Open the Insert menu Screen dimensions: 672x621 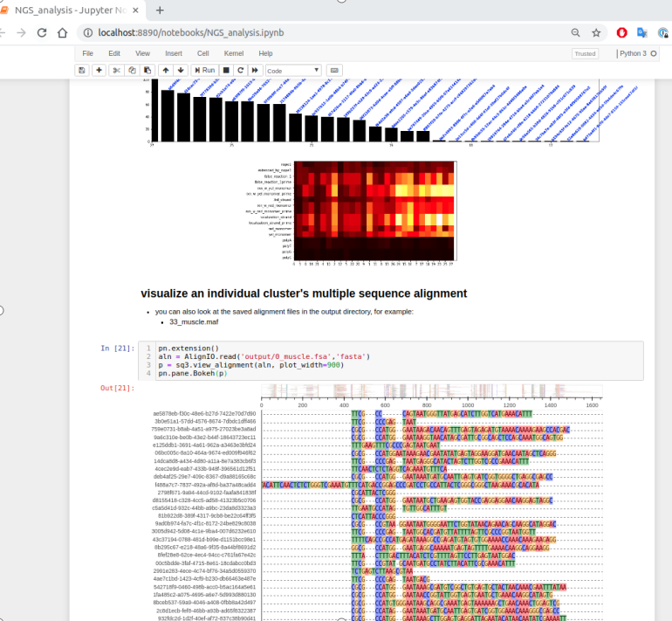(x=174, y=53)
